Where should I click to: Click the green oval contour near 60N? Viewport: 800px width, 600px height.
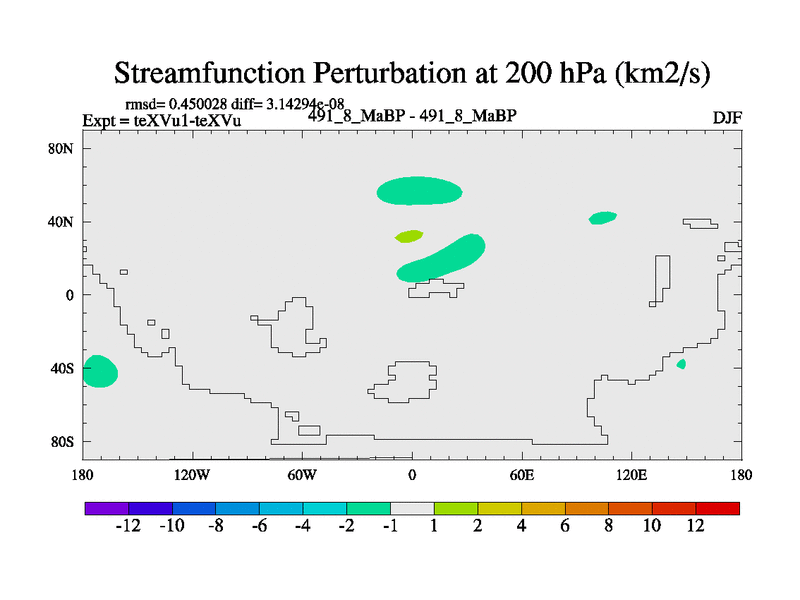pyautogui.click(x=420, y=189)
